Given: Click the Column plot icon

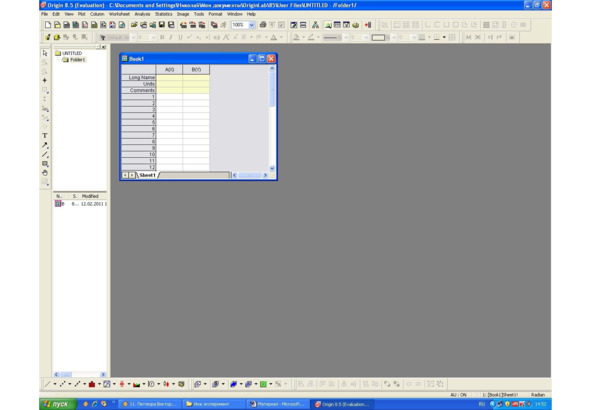Looking at the screenshot, I should click(92, 384).
